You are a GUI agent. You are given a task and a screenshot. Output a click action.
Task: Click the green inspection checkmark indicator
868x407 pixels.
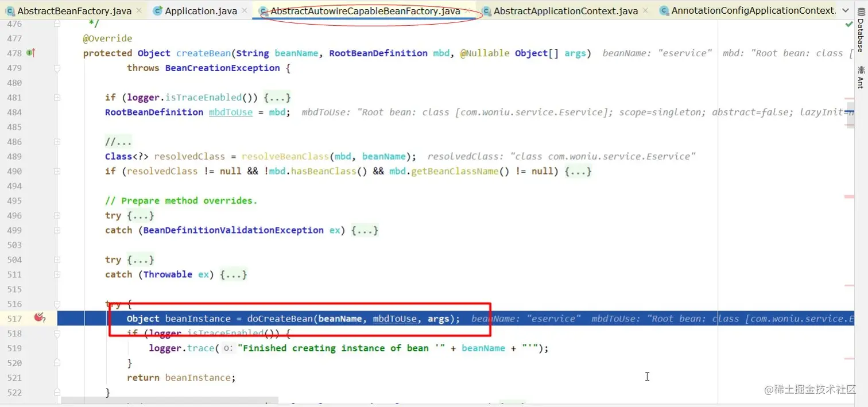point(849,24)
